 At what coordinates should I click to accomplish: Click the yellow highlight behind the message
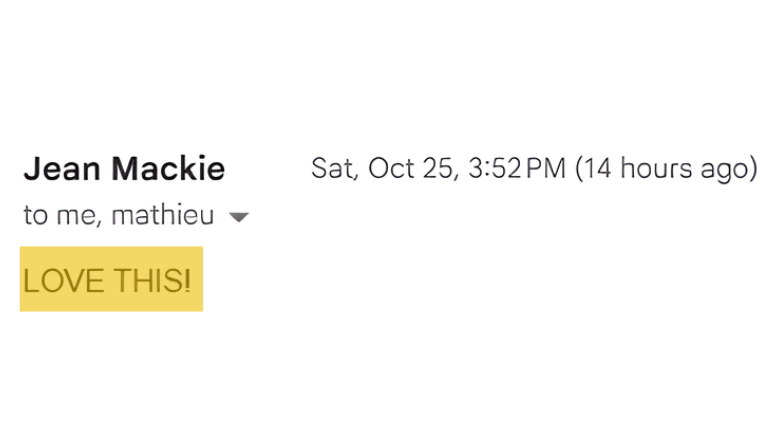tap(196, 300)
